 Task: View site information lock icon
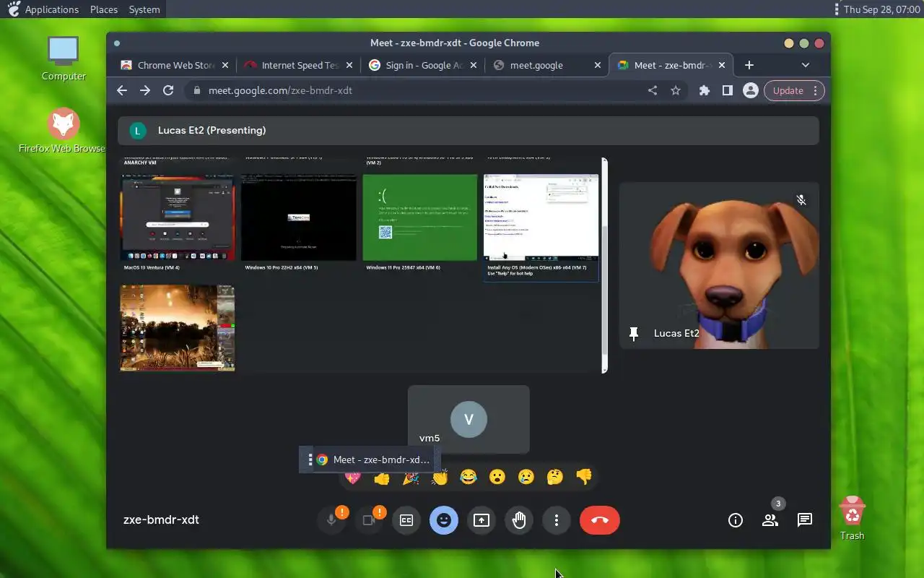196,90
